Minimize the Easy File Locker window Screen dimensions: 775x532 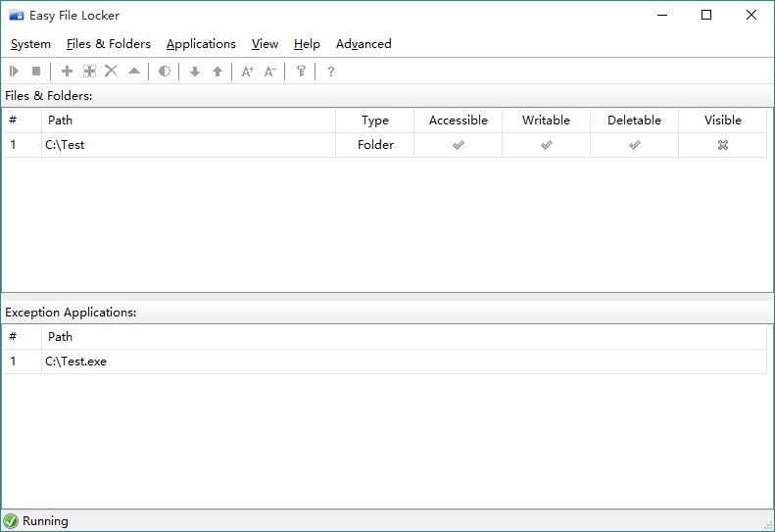pyautogui.click(x=662, y=15)
